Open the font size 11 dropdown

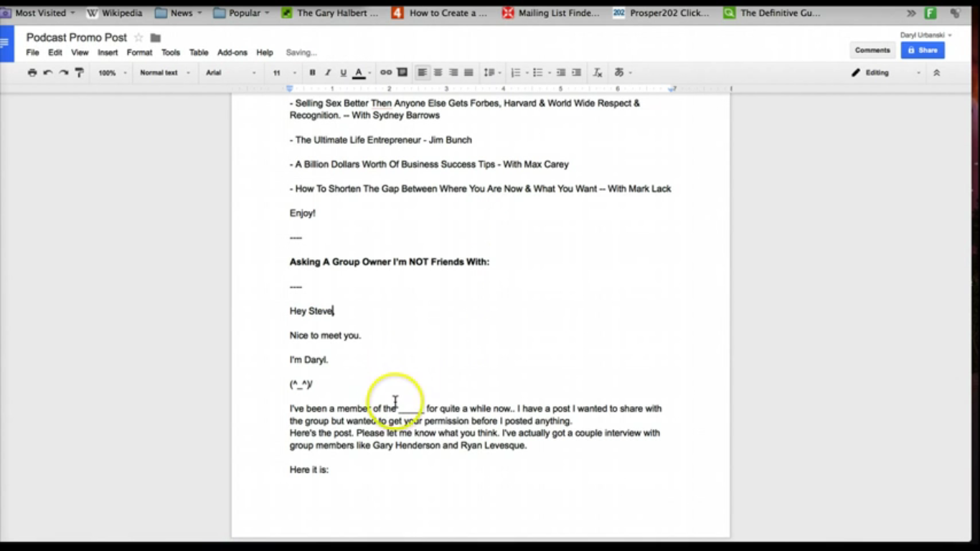point(284,72)
